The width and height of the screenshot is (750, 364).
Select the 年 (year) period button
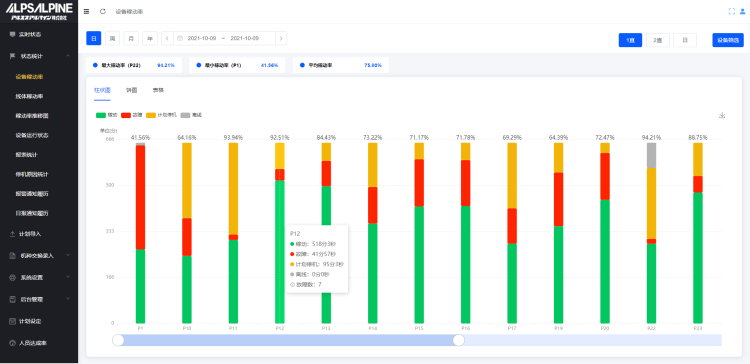[x=150, y=38]
